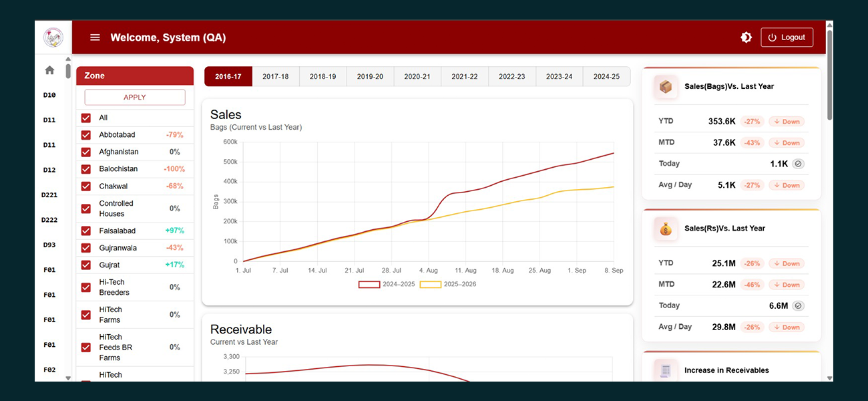
Task: Switch to the 2024-25 year tab
Action: pyautogui.click(x=606, y=77)
